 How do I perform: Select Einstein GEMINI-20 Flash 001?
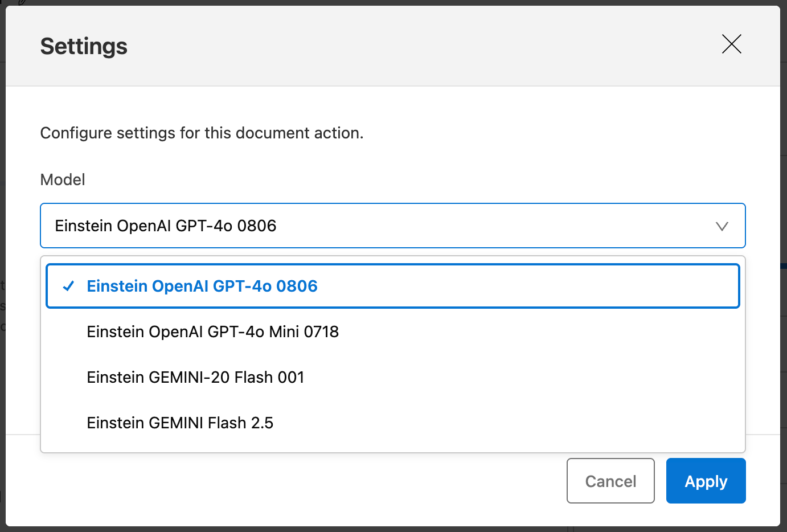click(195, 377)
